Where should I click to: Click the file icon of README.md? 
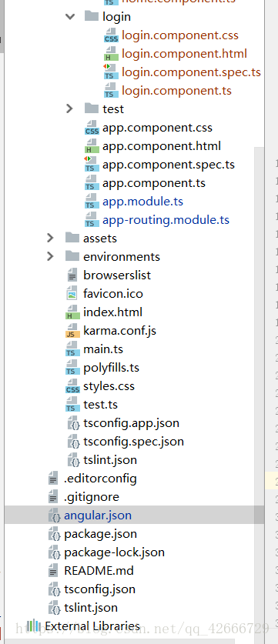(x=53, y=571)
